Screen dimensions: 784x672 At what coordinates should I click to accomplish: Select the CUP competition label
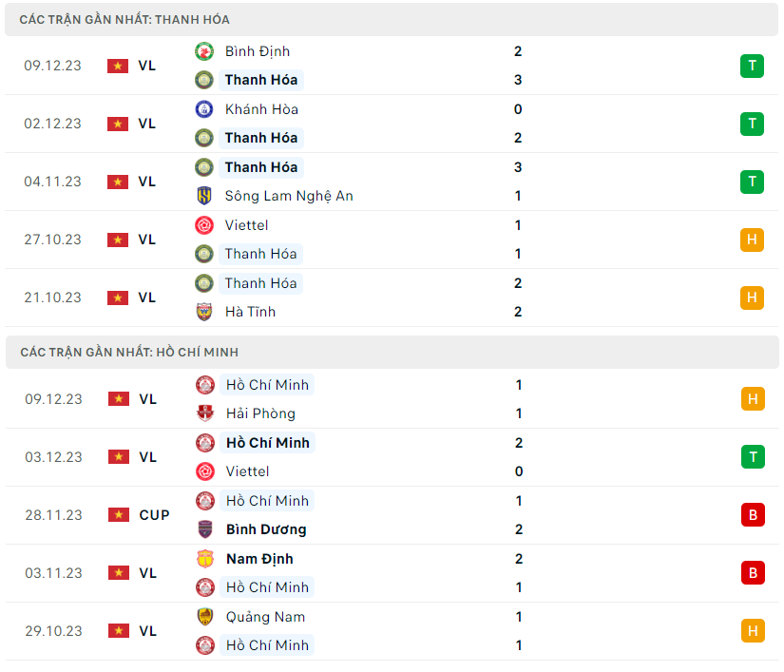click(x=154, y=515)
